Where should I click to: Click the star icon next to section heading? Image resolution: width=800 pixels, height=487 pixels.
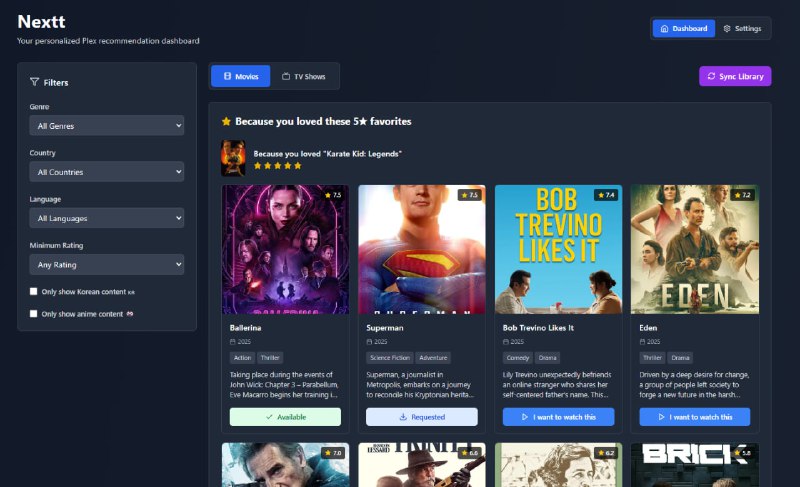click(x=226, y=121)
